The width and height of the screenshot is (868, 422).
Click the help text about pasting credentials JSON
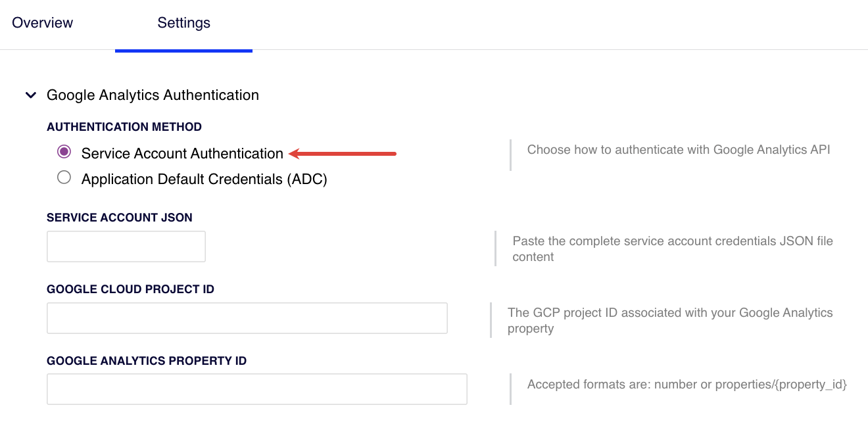pyautogui.click(x=672, y=248)
